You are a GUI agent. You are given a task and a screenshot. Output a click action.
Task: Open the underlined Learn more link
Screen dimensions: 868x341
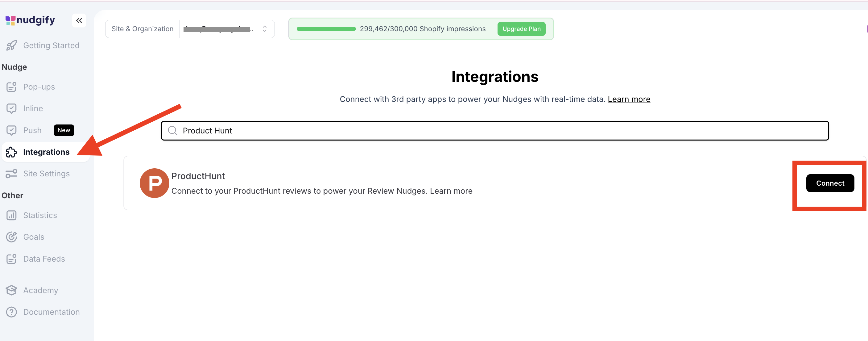629,99
